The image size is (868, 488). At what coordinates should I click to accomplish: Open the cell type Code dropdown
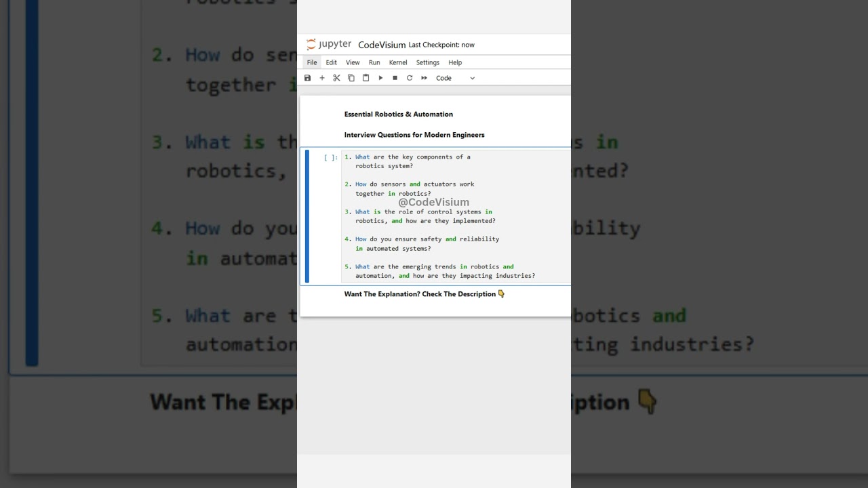pyautogui.click(x=455, y=78)
